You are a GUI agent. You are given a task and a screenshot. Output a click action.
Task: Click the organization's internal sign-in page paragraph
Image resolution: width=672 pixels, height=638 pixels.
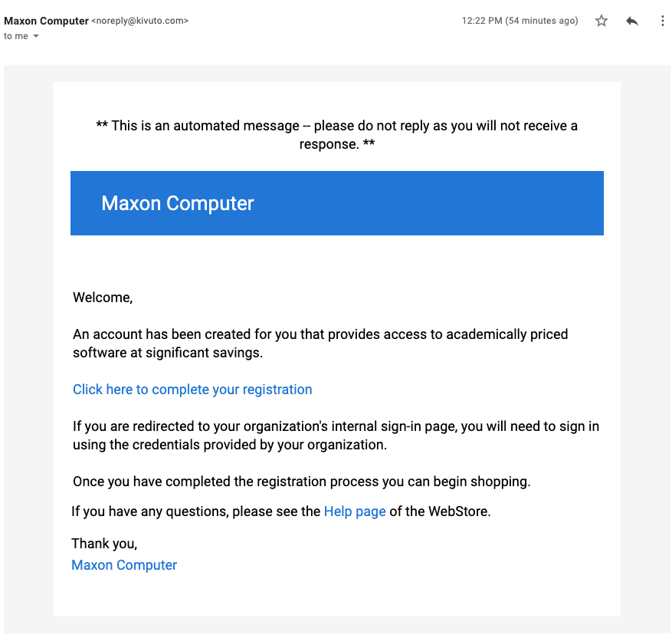[x=336, y=436]
